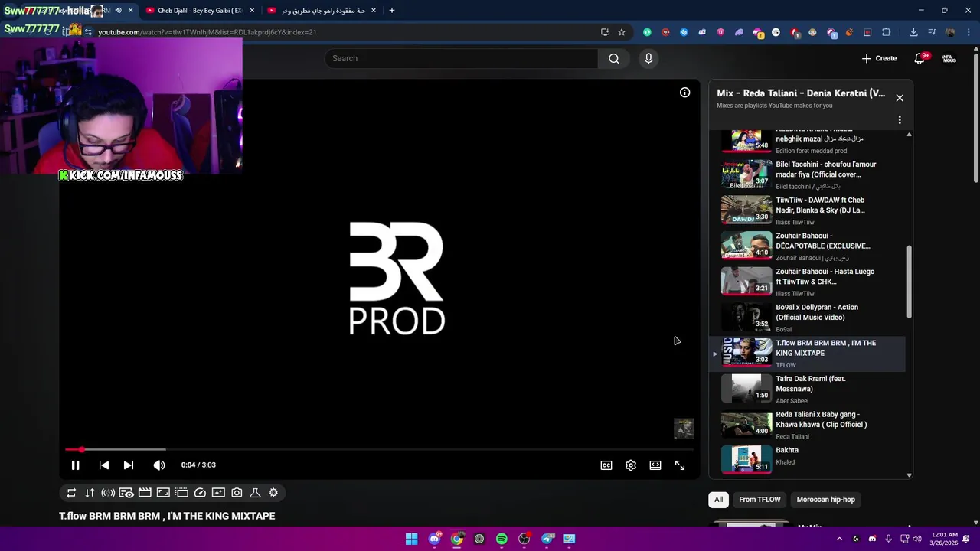Bookmark this page with star icon
This screenshot has height=551, width=980.
(x=622, y=32)
